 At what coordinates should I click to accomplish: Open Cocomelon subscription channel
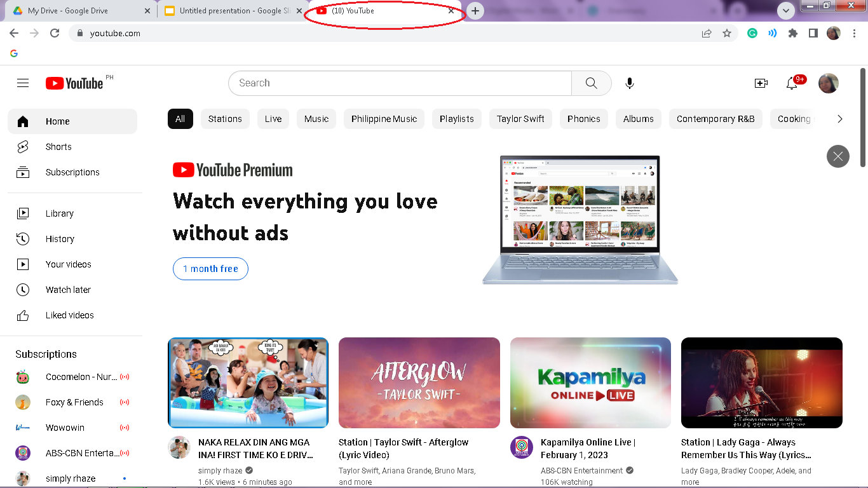point(72,377)
